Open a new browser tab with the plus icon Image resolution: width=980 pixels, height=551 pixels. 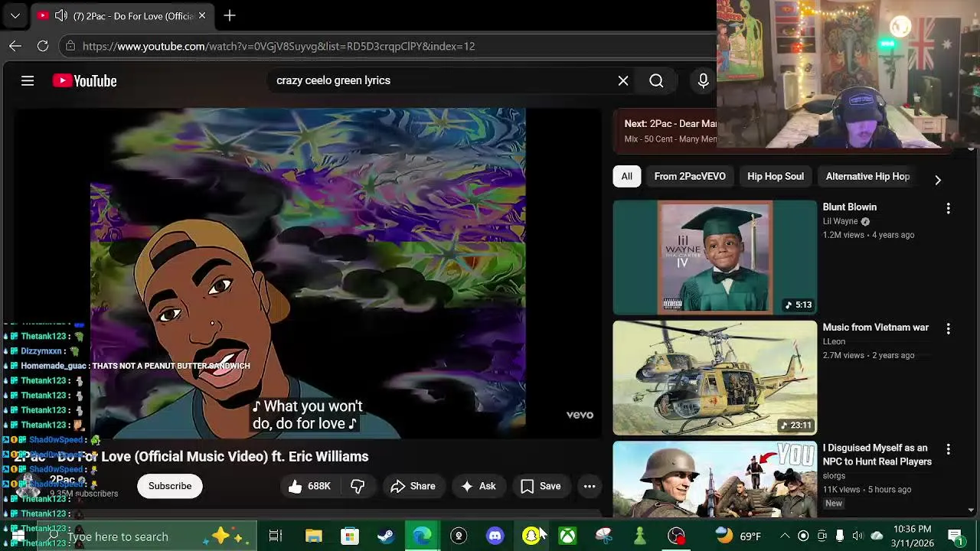[230, 15]
